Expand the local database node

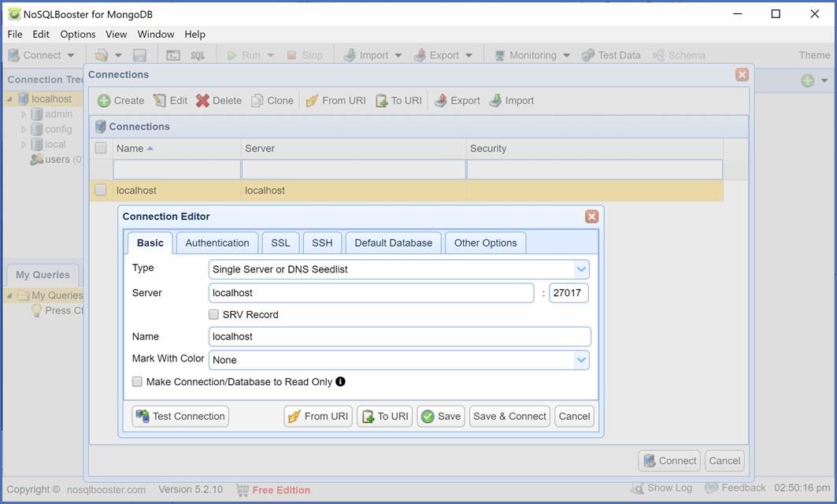click(24, 144)
